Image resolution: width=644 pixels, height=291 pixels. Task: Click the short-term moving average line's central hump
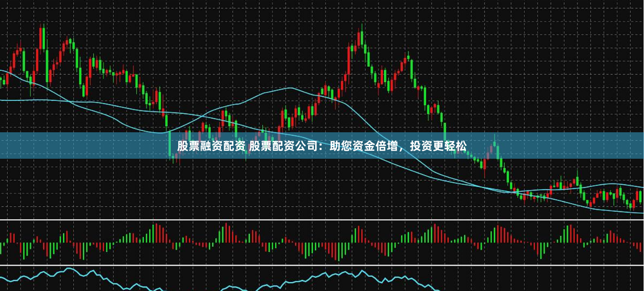click(289, 88)
